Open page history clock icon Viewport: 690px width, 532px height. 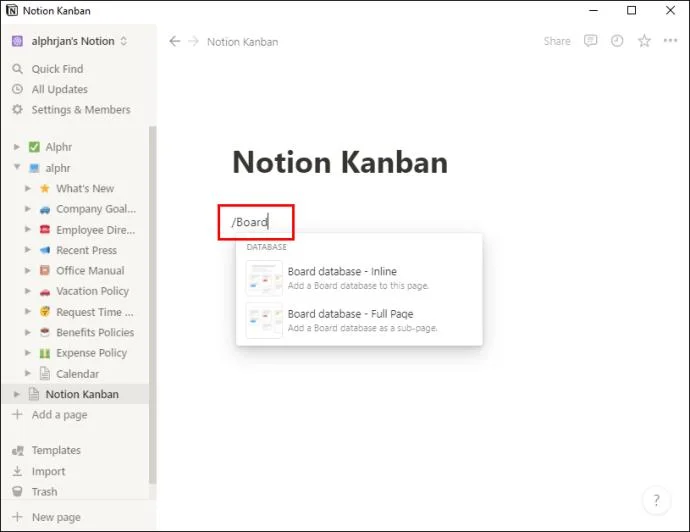point(617,41)
